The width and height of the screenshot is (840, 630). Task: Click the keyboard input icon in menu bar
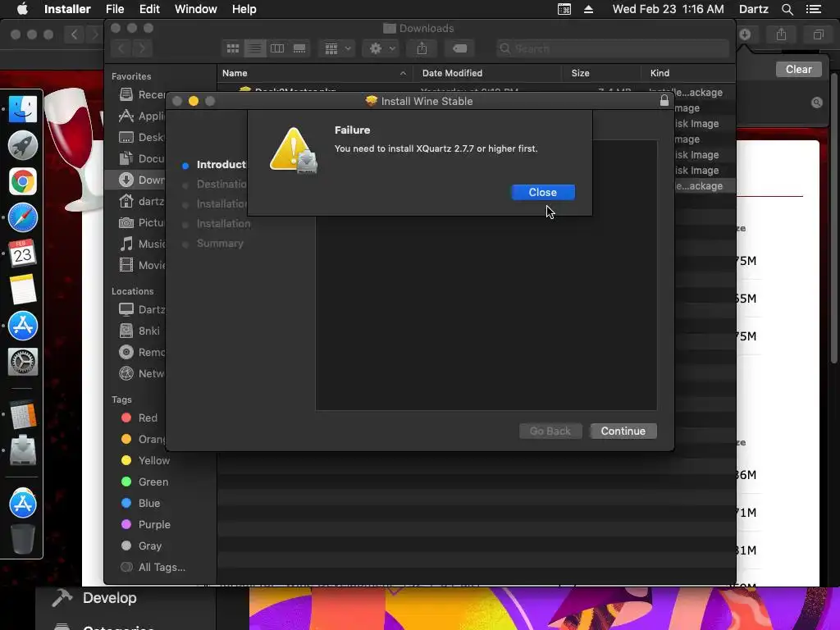click(564, 9)
